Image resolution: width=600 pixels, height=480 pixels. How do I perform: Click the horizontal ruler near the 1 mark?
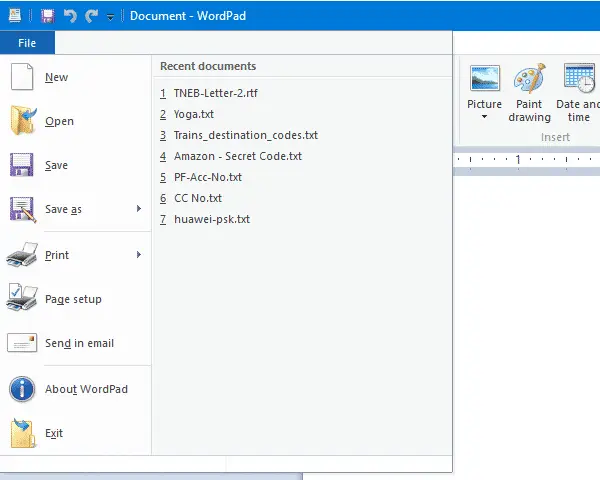[518, 160]
